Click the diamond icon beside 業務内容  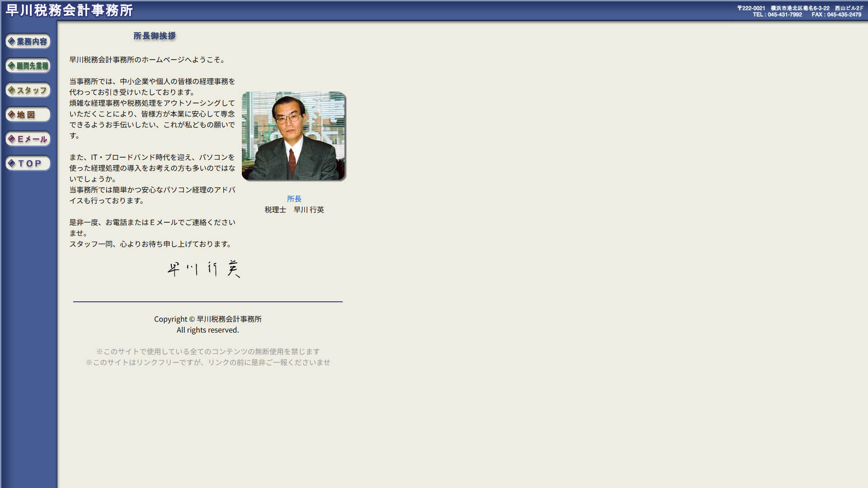coord(11,42)
